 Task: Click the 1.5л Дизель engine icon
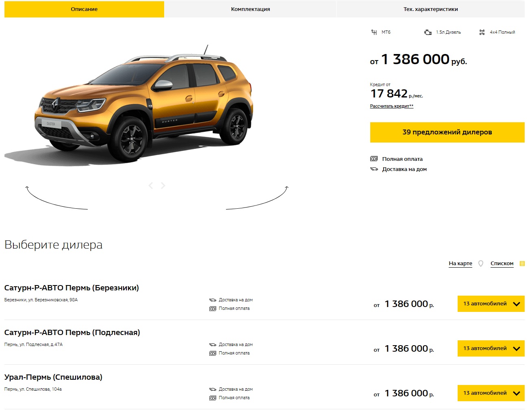click(428, 32)
